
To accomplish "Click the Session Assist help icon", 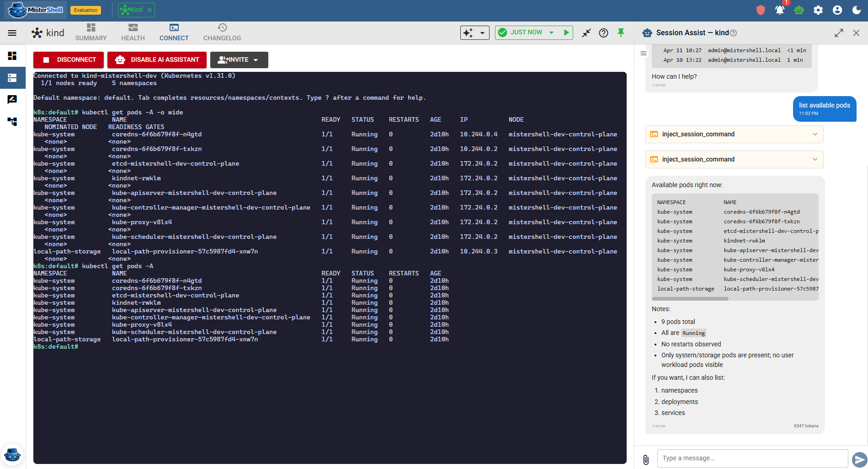I will [733, 33].
